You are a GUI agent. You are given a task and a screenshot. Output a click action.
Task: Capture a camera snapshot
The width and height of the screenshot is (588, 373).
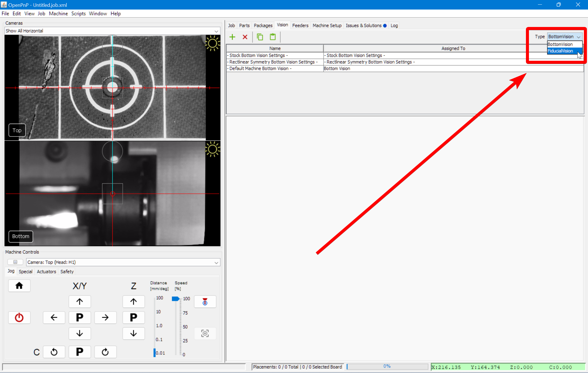205,333
